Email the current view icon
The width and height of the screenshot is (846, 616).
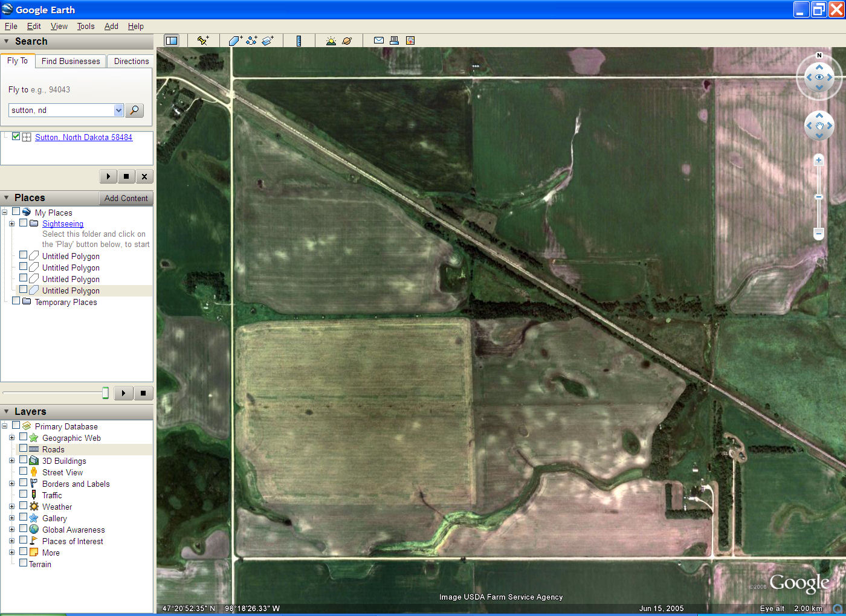[379, 40]
